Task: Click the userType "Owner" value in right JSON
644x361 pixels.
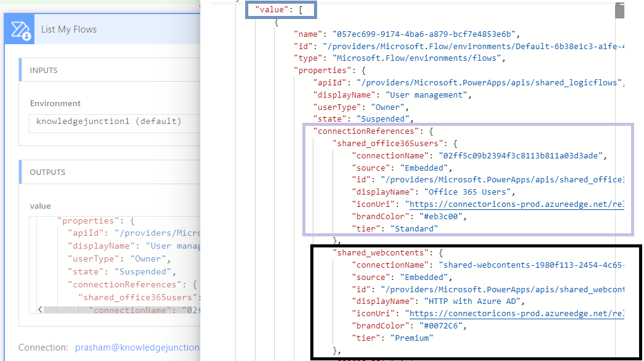Action: tap(387, 107)
